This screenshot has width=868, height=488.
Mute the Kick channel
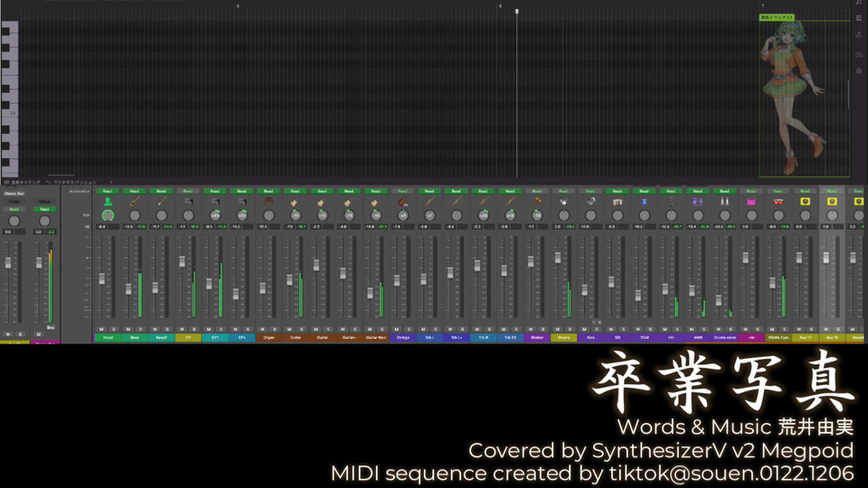click(584, 329)
